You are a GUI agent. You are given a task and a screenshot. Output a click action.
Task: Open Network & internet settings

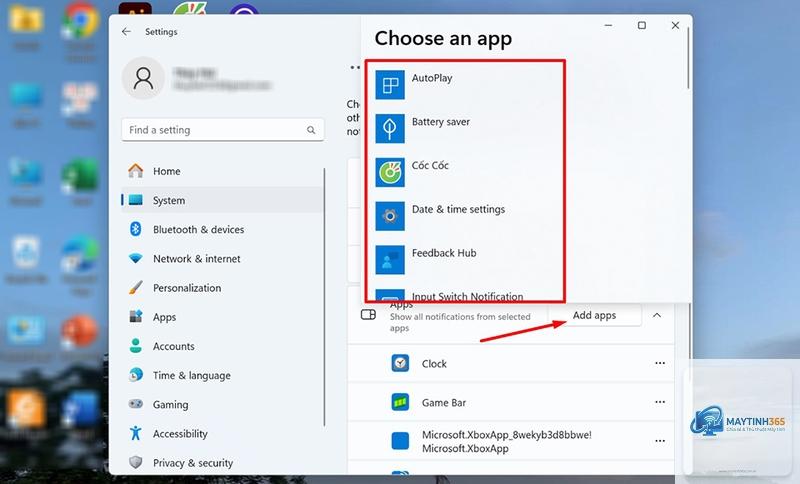click(x=222, y=259)
